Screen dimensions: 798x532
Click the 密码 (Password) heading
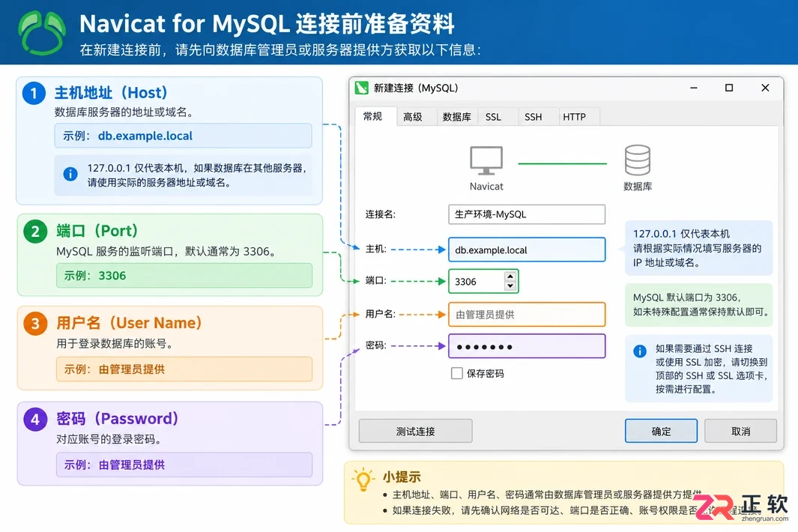coord(118,418)
